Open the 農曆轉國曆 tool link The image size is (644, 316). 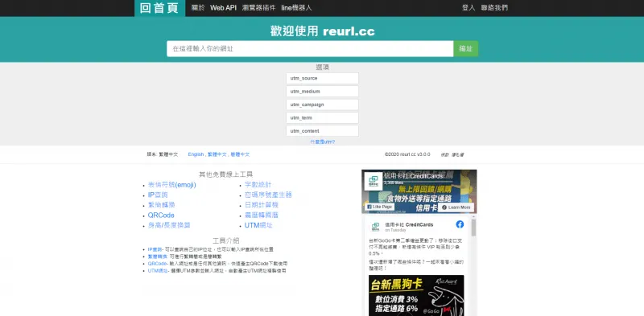pos(261,215)
